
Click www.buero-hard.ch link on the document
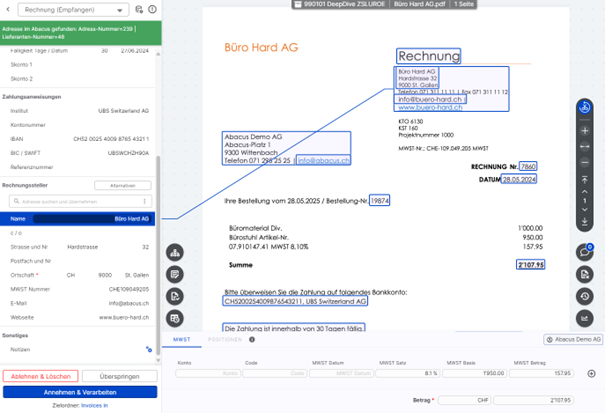click(430, 107)
